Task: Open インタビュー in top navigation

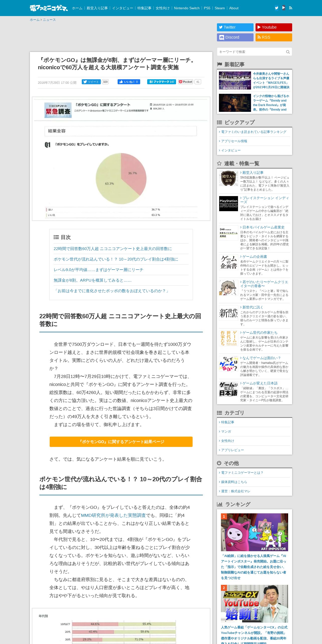Action: (x=123, y=8)
